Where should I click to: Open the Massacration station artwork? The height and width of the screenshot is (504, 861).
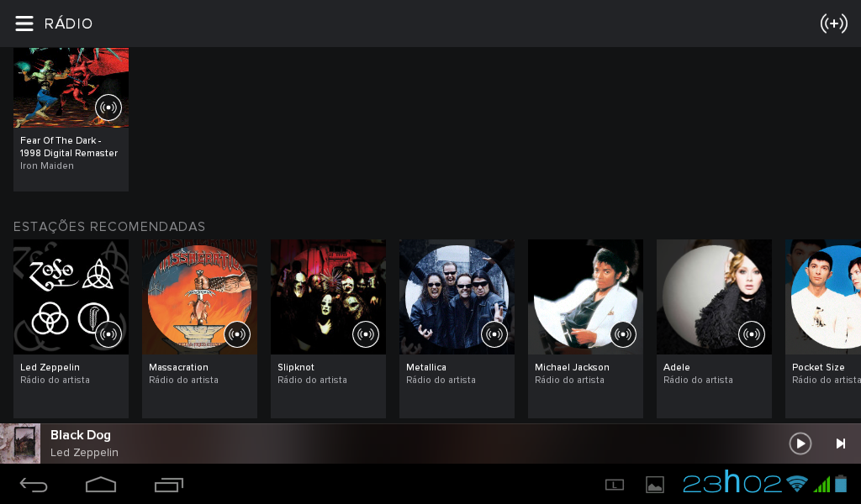click(199, 297)
